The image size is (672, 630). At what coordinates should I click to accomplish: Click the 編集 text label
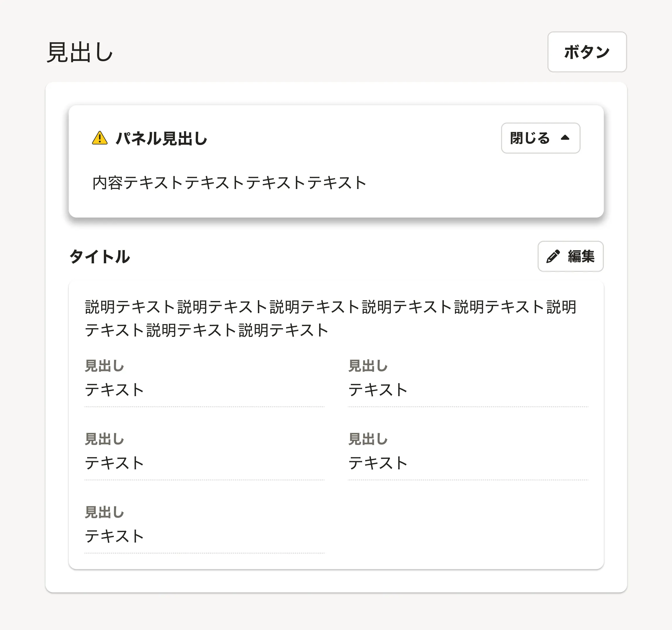pos(581,257)
